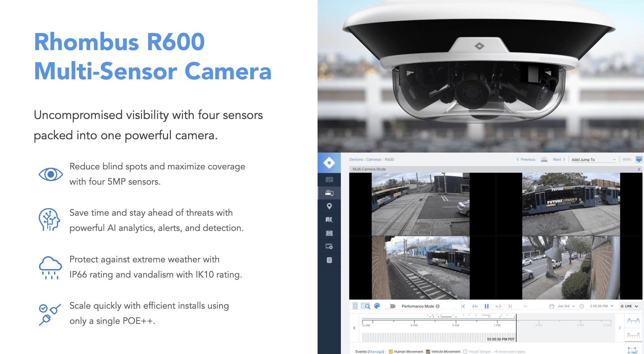Screen dimensions: 644x354
Task: Shift the timeline earlier with left arrow
Action: (354, 328)
